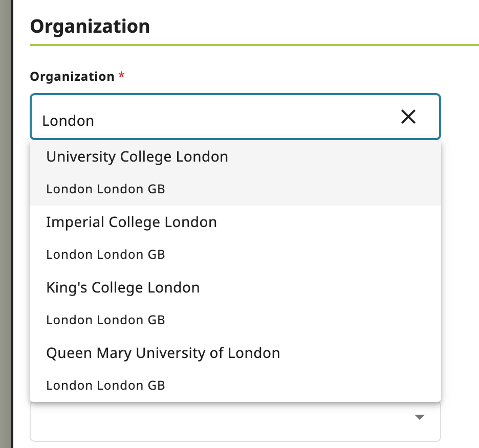Click "London London GB" under Imperial College London

coord(105,255)
